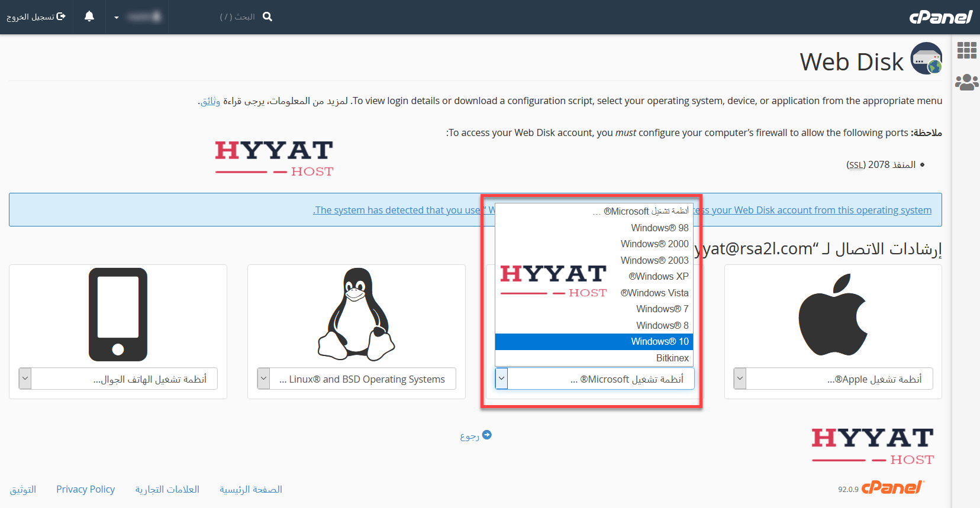The height and width of the screenshot is (508, 980).
Task: Open the user manager people icon
Action: click(x=967, y=82)
